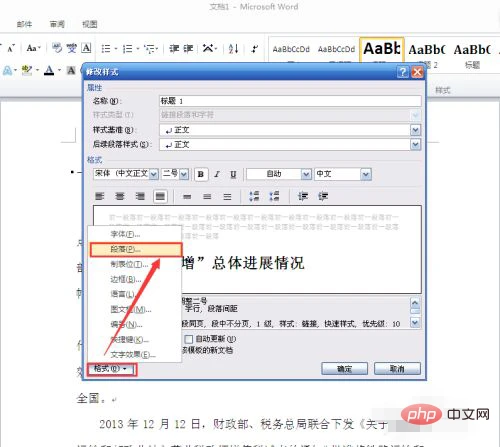This screenshot has width=500, height=447.
Task: Toggle the 自动更新 checkbox
Action: click(x=189, y=339)
